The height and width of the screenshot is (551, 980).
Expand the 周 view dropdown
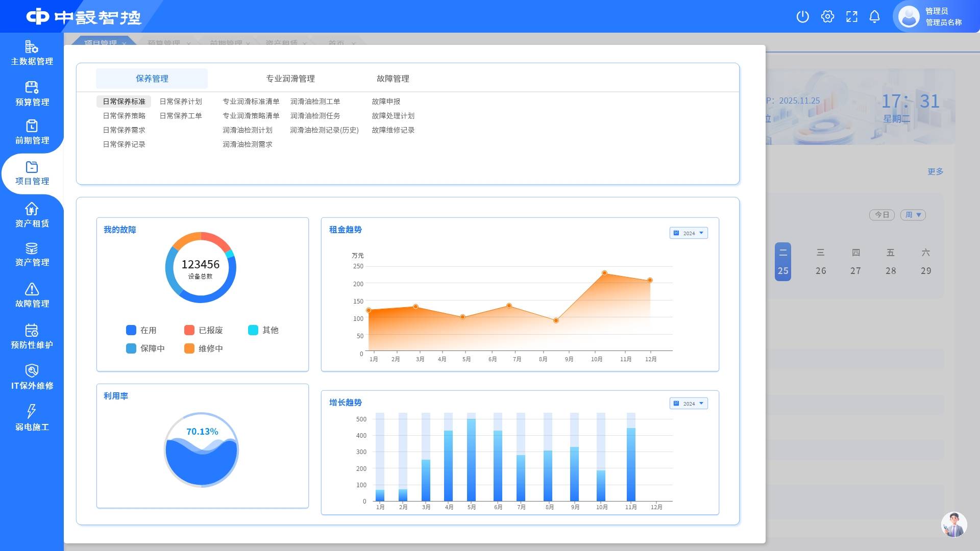coord(913,215)
